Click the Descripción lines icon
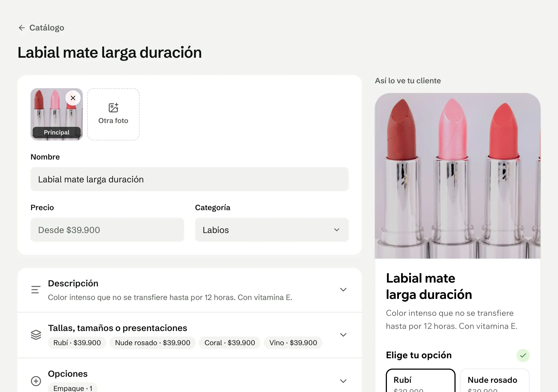 [36, 290]
